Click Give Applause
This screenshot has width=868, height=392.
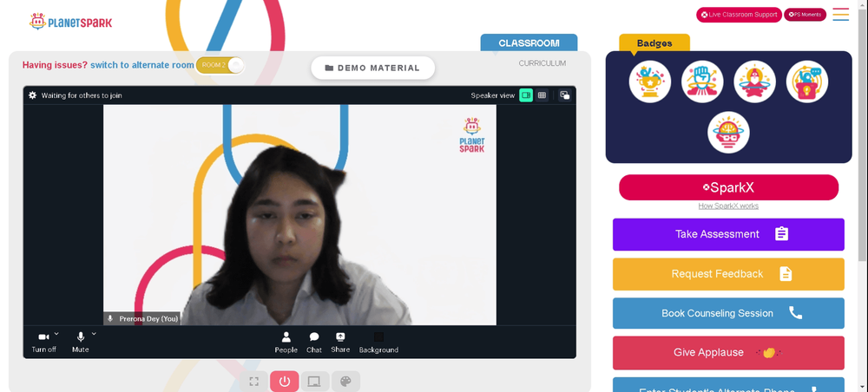(728, 353)
